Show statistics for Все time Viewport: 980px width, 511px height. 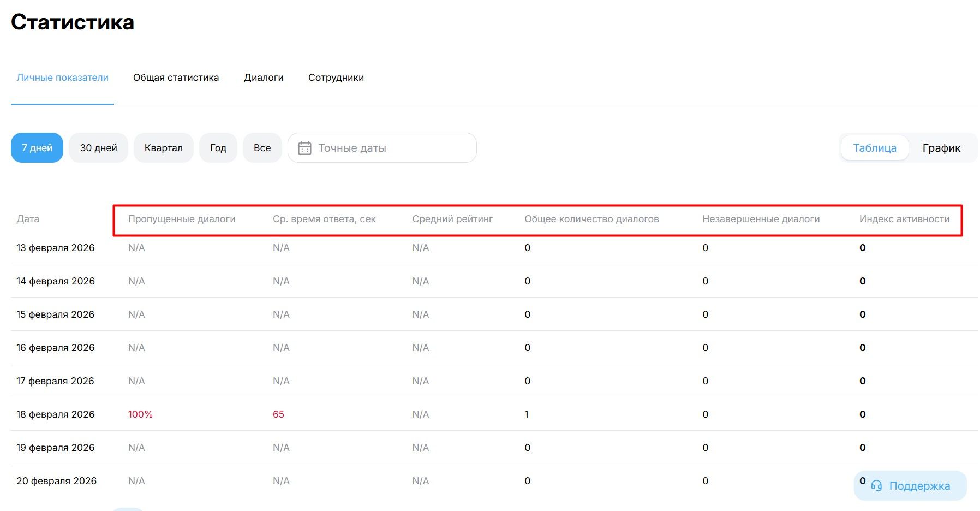tap(262, 148)
